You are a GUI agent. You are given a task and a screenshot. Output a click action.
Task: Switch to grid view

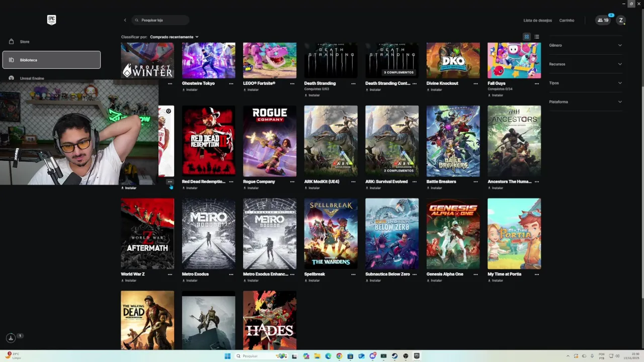(x=527, y=37)
